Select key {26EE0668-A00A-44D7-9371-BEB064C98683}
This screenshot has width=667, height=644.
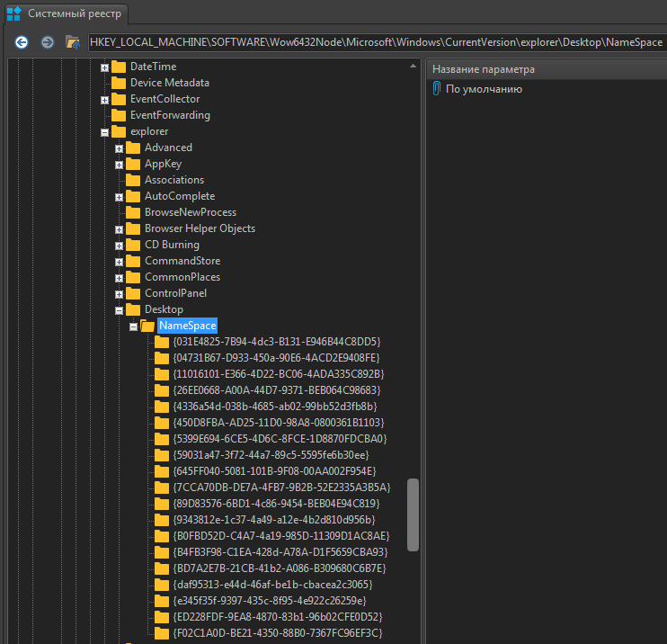coord(277,389)
